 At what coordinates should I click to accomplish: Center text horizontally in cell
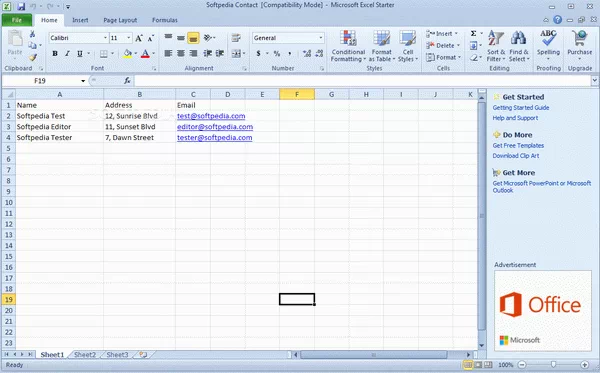181,54
